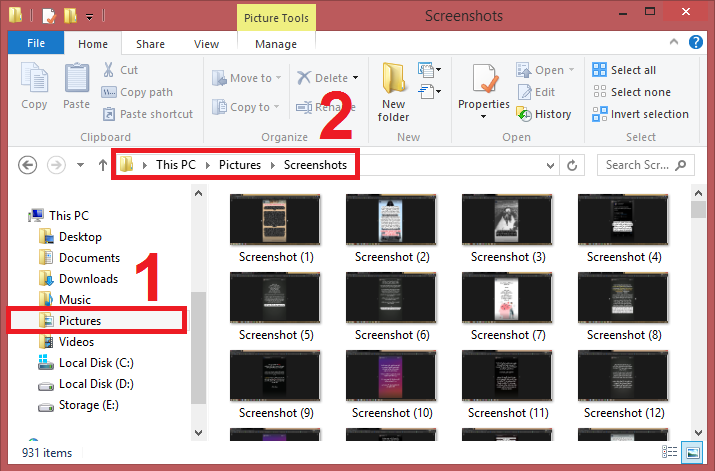Refresh the current folder view
715x471 pixels.
pos(573,165)
